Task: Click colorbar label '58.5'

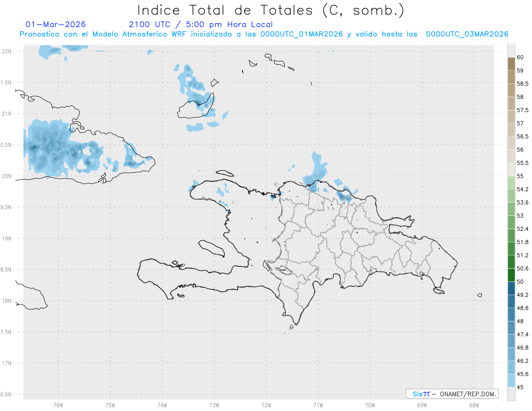Action: tap(522, 83)
